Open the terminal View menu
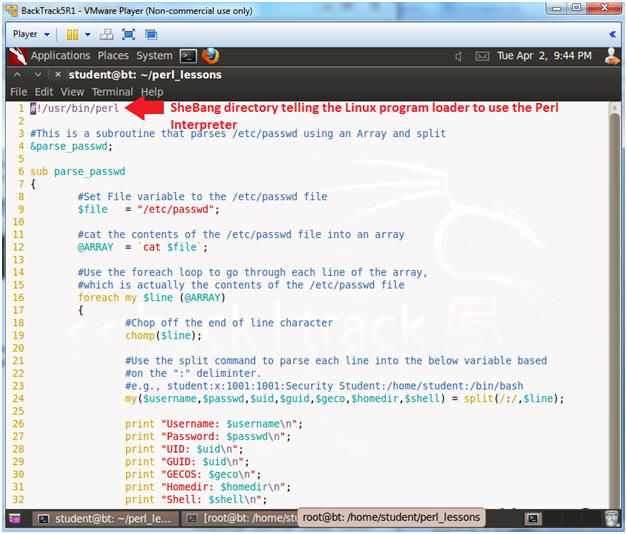This screenshot has height=534, width=627. [72, 92]
